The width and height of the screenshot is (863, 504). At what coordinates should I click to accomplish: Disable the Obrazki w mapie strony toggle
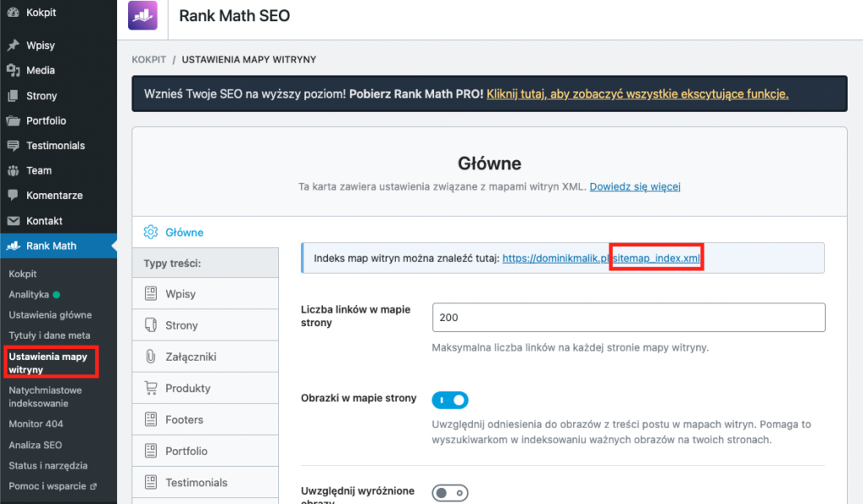tap(450, 399)
